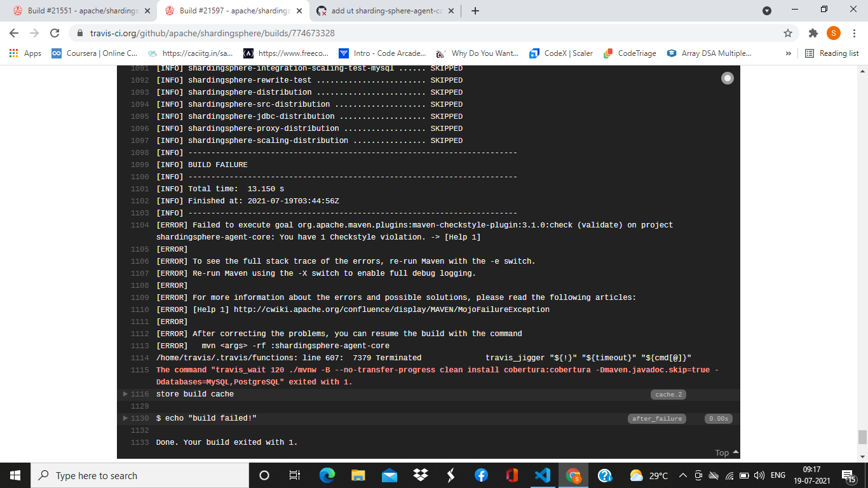This screenshot has width=868, height=488.
Task: Switch to Visual Studio Code in the taskbar
Action: tap(543, 475)
